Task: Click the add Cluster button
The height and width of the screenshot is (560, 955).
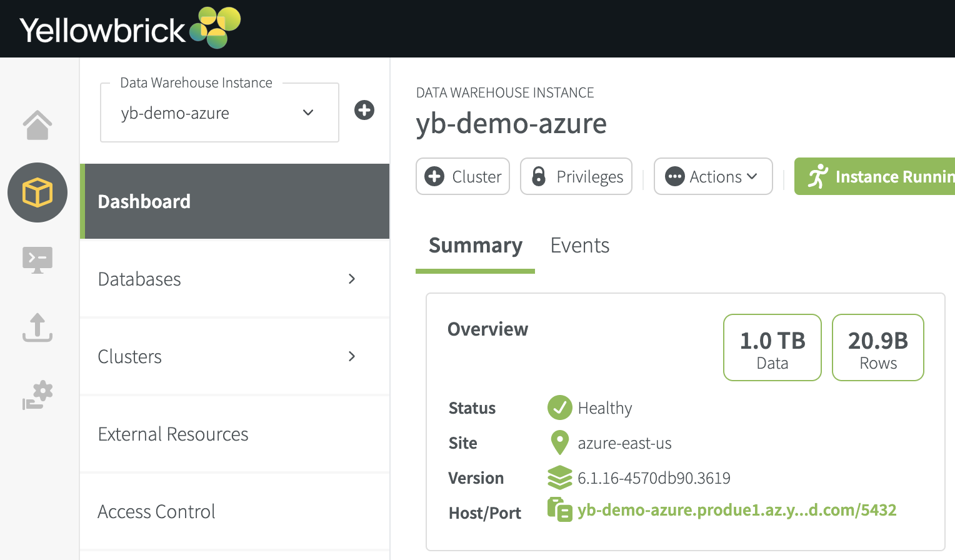Action: point(462,176)
